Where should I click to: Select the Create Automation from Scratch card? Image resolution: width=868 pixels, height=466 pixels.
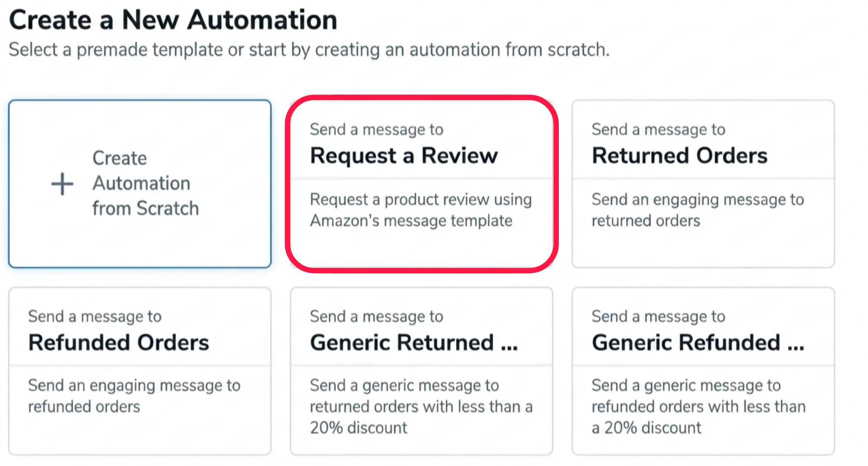[140, 184]
